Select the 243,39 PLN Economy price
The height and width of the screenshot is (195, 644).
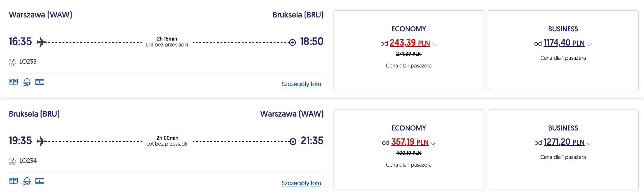[x=410, y=43]
